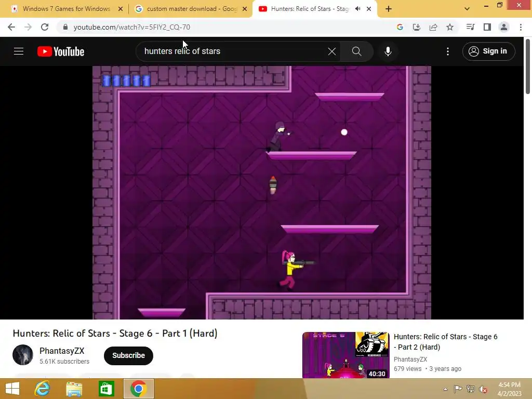Open File Explorer from taskbar
532x399 pixels.
74,389
